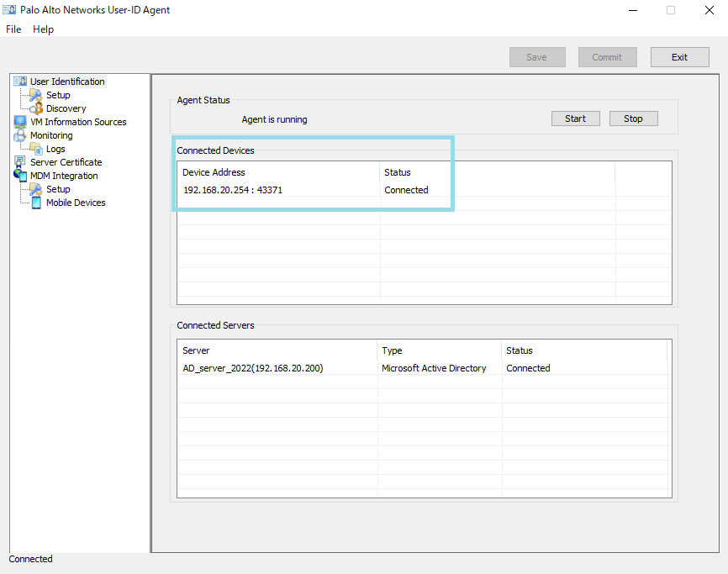Image resolution: width=728 pixels, height=574 pixels.
Task: Click the Device Address column header
Action: 278,172
